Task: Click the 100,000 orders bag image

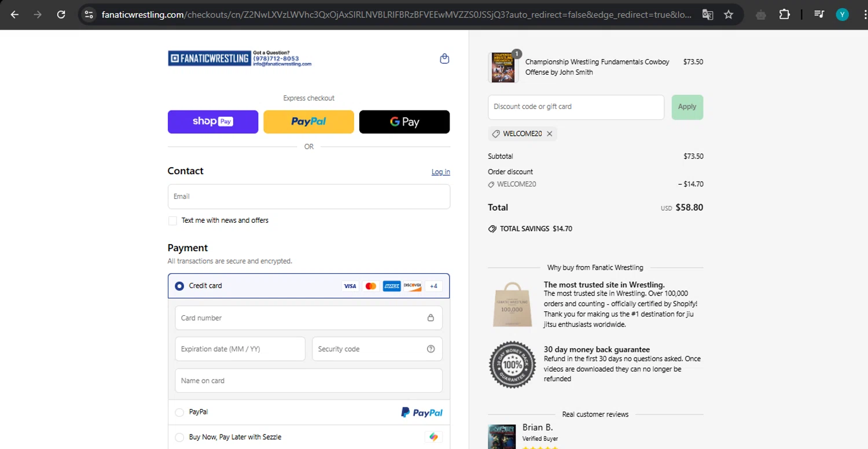Action: tap(512, 304)
